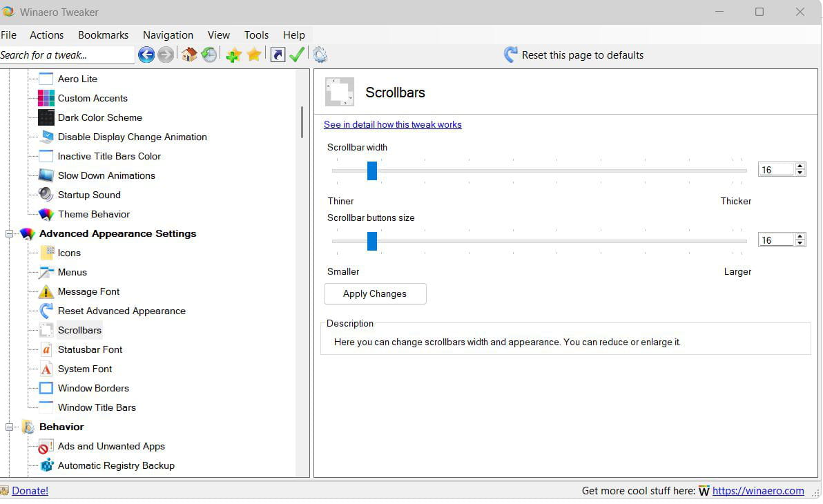823x504 pixels.
Task: Open the Actions menu
Action: [47, 35]
